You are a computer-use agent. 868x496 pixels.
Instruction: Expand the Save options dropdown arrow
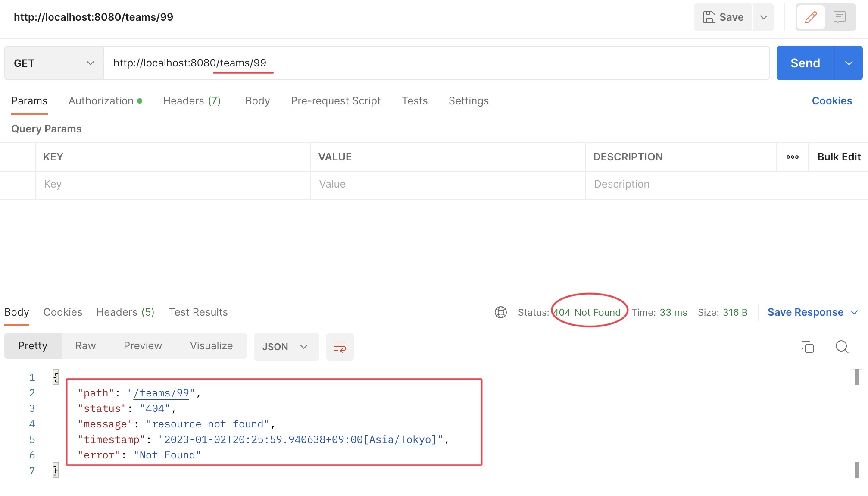pos(763,17)
